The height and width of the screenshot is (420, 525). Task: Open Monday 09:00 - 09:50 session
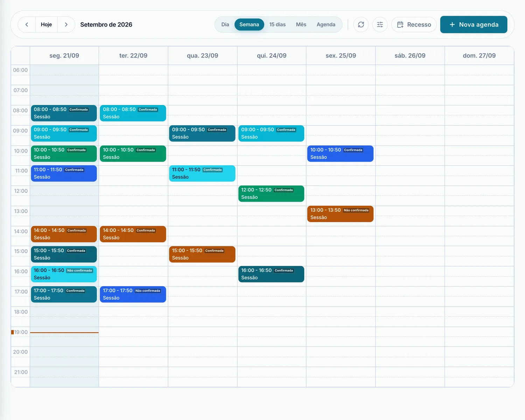click(64, 133)
